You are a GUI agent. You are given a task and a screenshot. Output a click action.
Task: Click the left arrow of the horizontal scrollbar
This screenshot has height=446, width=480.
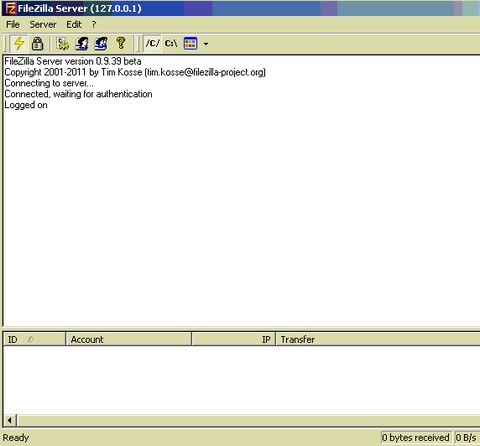tap(10, 420)
